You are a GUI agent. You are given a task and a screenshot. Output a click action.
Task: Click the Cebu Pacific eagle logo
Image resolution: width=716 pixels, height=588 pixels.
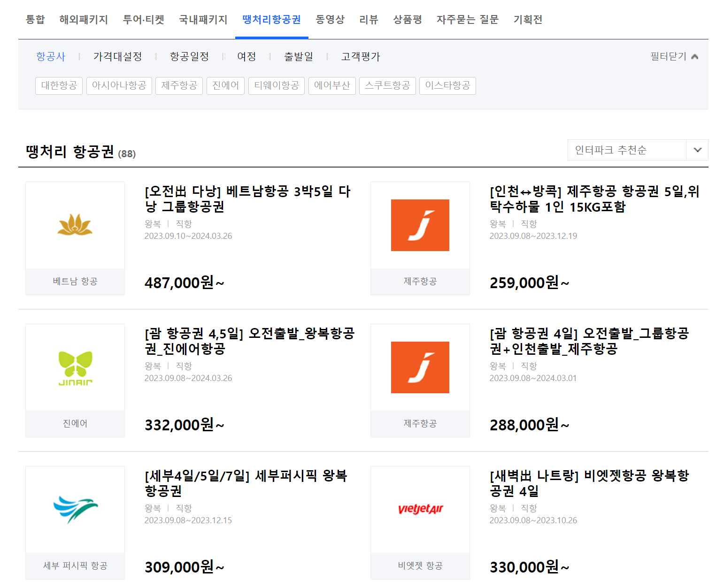click(x=75, y=509)
